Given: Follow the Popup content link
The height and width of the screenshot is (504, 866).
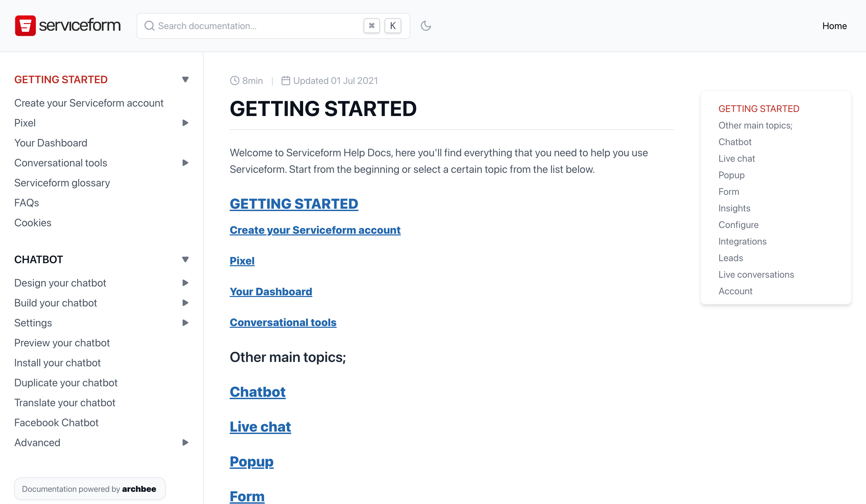Looking at the screenshot, I should [252, 461].
